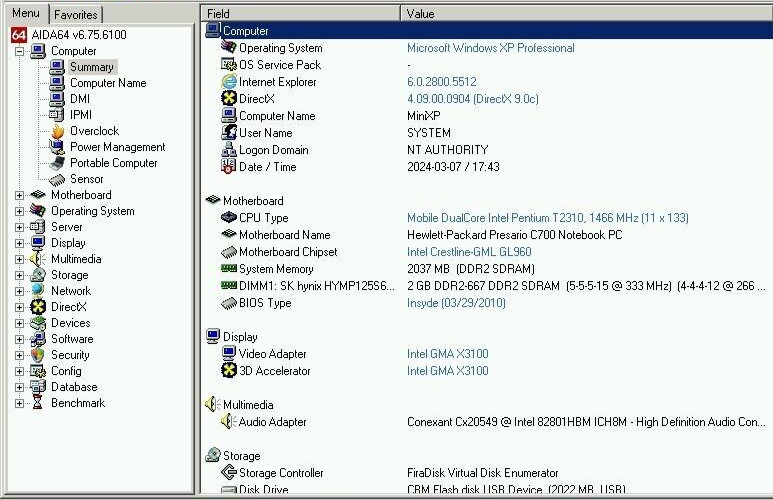Click the Audio Adapter speaker icon
Image resolution: width=773 pixels, height=500 pixels.
228,422
